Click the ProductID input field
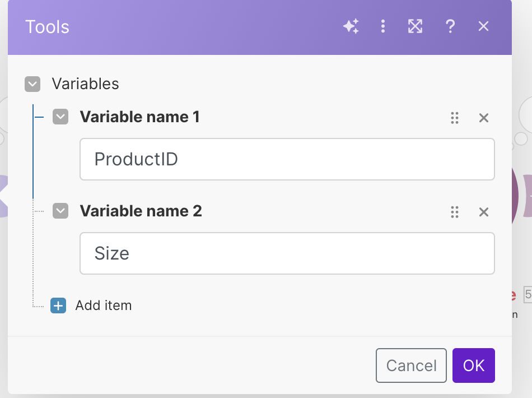The image size is (532, 398). click(x=287, y=159)
